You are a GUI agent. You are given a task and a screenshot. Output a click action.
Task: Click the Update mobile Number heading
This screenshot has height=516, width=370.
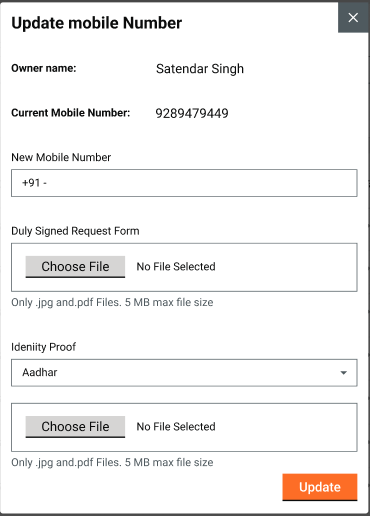(x=97, y=23)
